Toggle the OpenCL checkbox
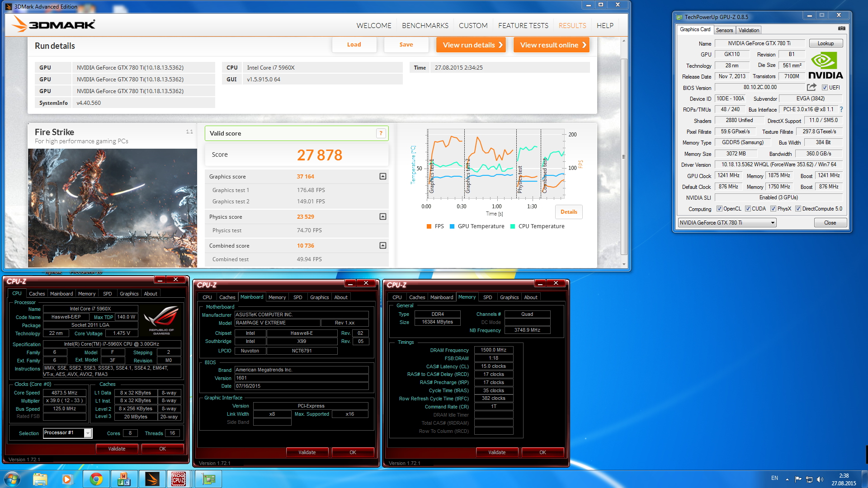This screenshot has width=868, height=488. [x=719, y=209]
